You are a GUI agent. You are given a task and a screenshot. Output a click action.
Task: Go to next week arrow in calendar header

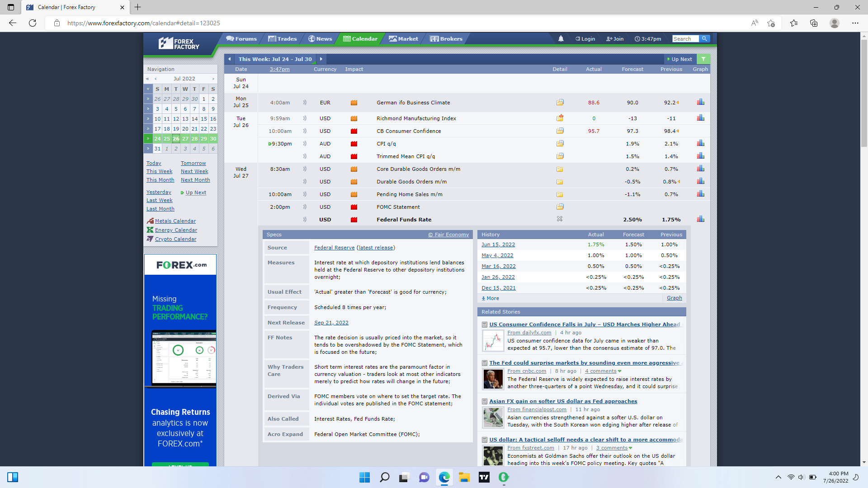[x=321, y=59]
